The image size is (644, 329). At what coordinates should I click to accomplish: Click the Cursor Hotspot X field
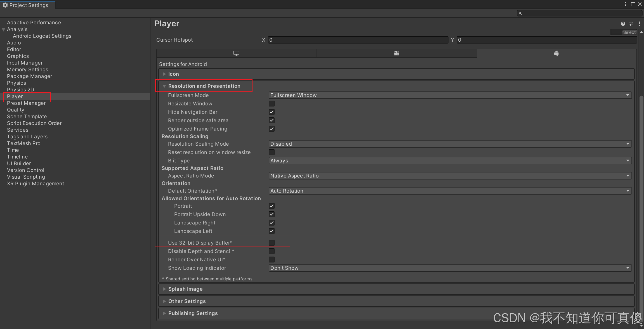(x=358, y=40)
